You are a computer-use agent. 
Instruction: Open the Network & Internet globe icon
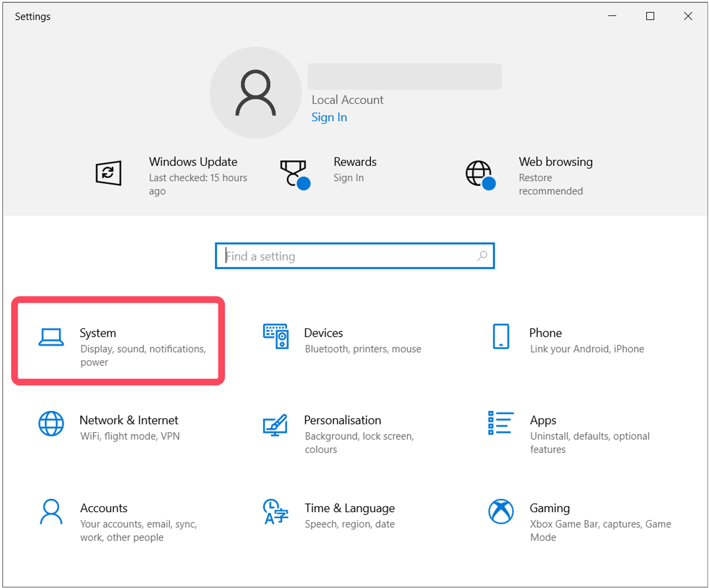(51, 424)
